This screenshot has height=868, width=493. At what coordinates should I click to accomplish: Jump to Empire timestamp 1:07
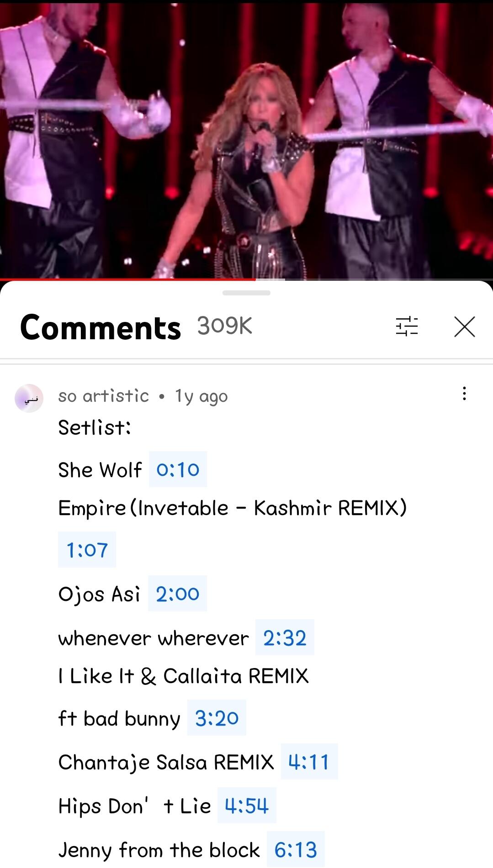click(x=87, y=550)
